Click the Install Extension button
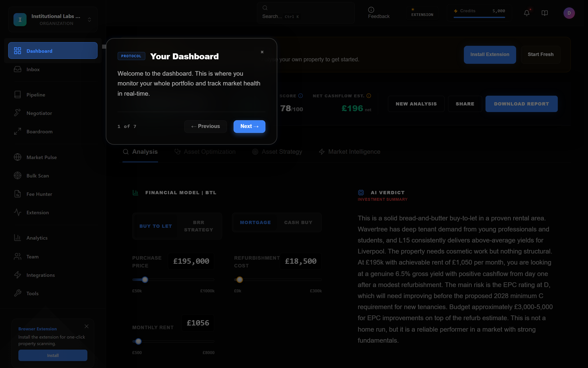This screenshot has height=368, width=588. 490,55
